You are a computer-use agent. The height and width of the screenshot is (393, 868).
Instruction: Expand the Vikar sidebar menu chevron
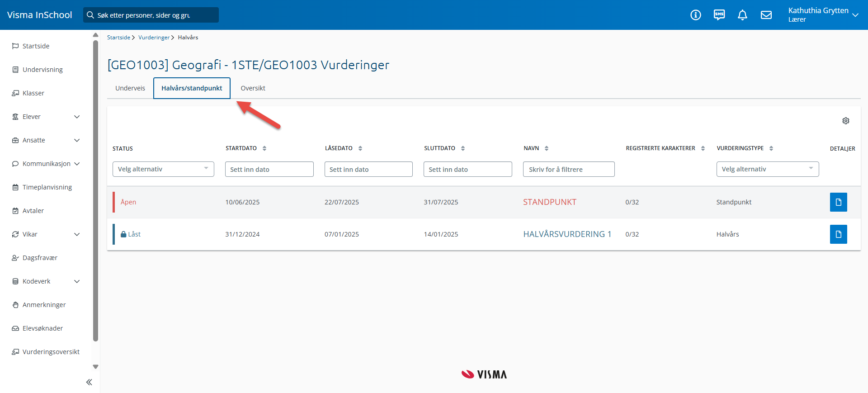coord(77,234)
